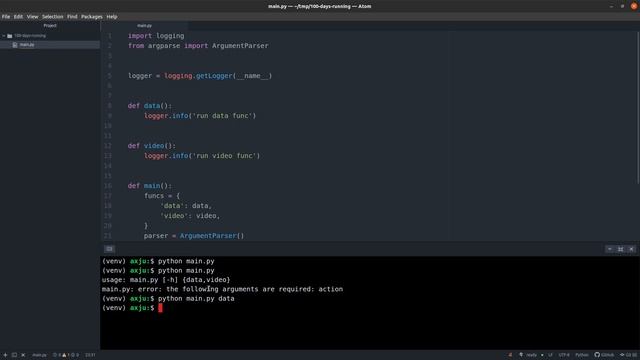The width and height of the screenshot is (640, 360).
Task: Close the terminal panel
Action: point(631,249)
